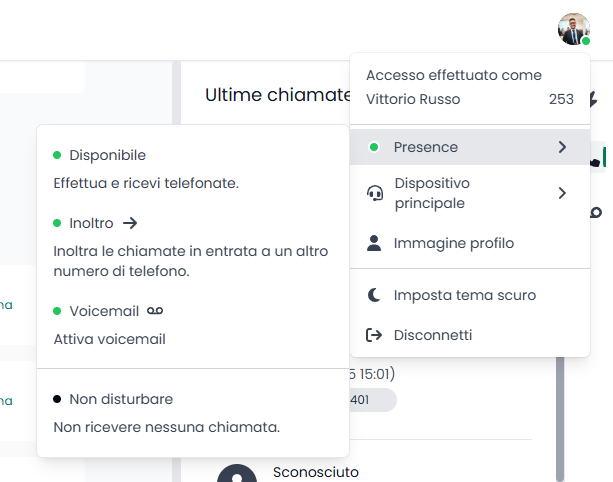Click the person icon beside Immagine profilo
Viewport: 613px width, 482px height.
pyautogui.click(x=375, y=243)
